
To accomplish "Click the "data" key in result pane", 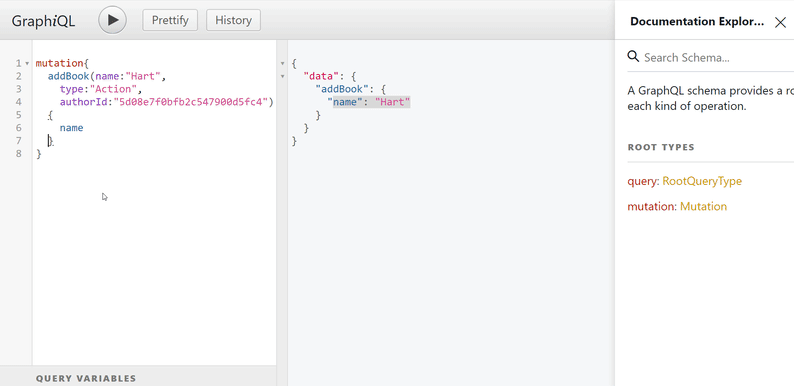I will tap(321, 76).
